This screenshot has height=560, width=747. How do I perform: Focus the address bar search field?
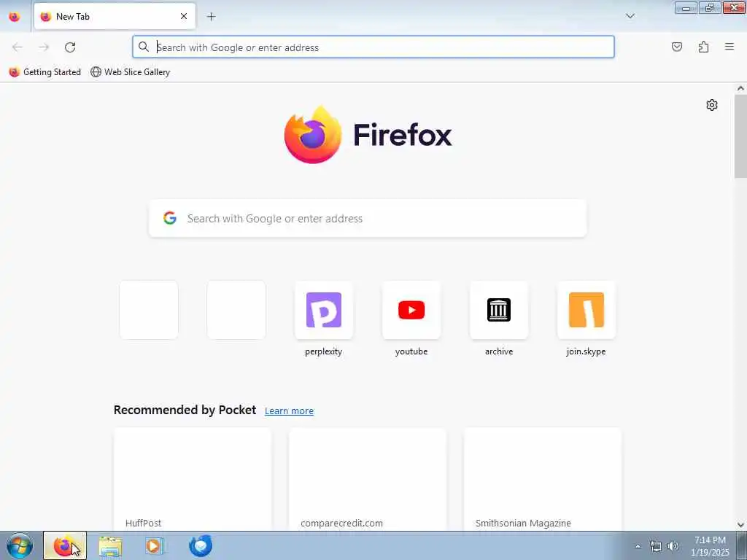[373, 47]
